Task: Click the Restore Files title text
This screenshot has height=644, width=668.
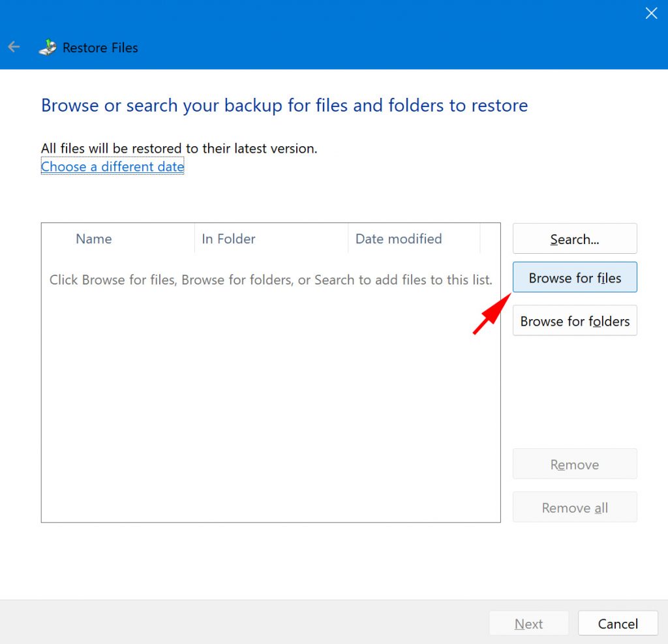Action: [x=100, y=48]
